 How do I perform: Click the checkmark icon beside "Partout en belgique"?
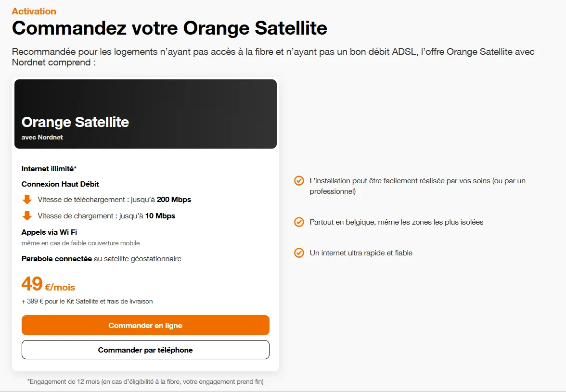click(x=299, y=222)
